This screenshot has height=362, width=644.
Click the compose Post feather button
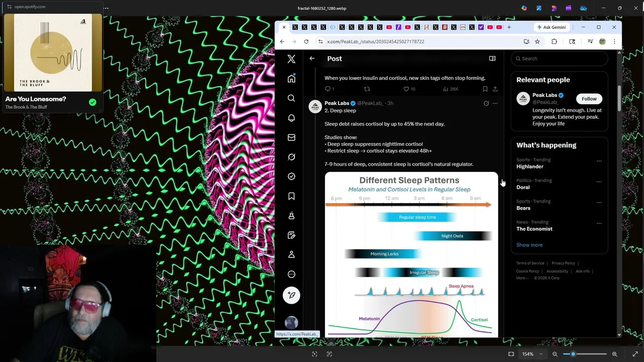291,295
